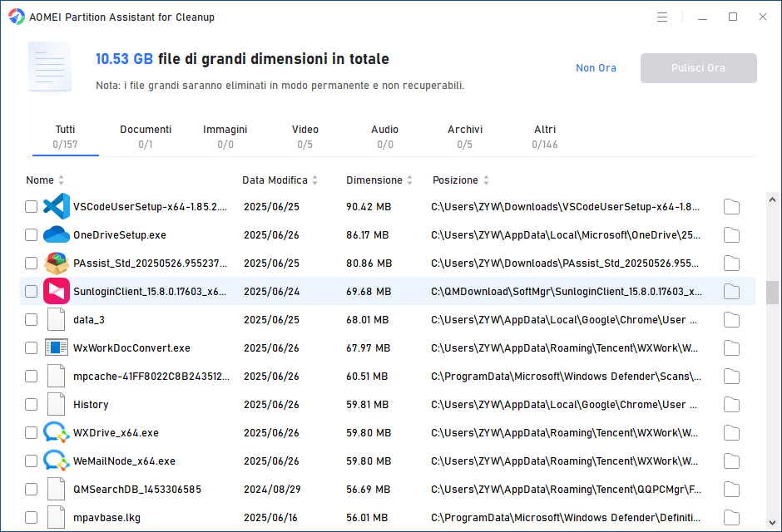The width and height of the screenshot is (782, 532).
Task: Click the data_3 blank file icon
Action: click(56, 319)
